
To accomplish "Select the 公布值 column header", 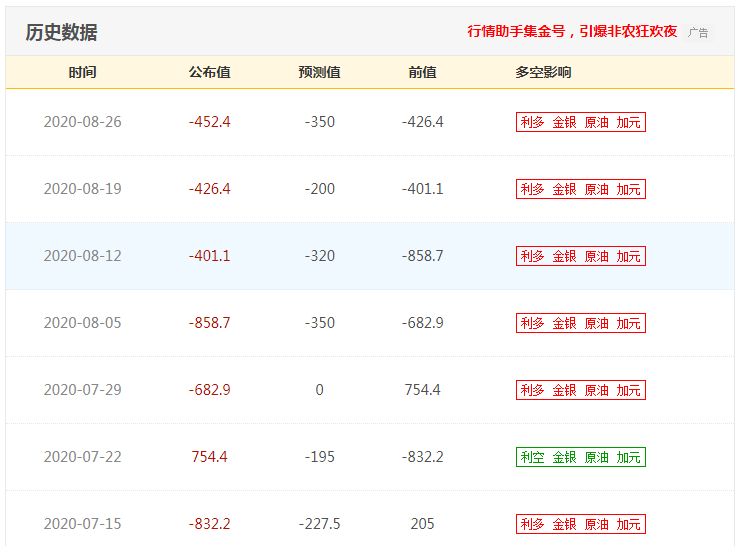I will 210,72.
